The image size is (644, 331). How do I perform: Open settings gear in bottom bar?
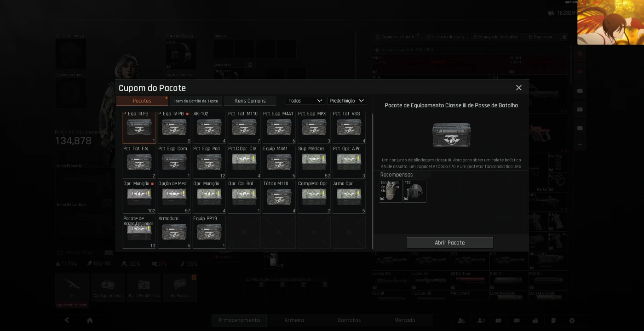[x=572, y=320]
